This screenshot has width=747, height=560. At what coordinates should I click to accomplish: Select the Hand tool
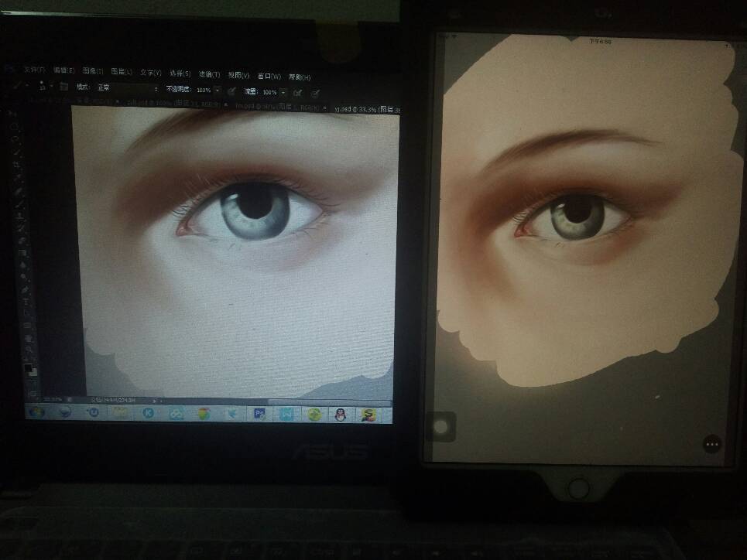coord(29,339)
